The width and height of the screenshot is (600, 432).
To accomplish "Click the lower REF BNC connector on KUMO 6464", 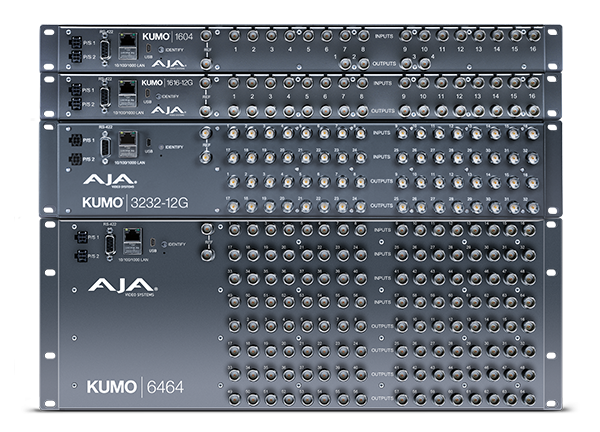I will [208, 254].
